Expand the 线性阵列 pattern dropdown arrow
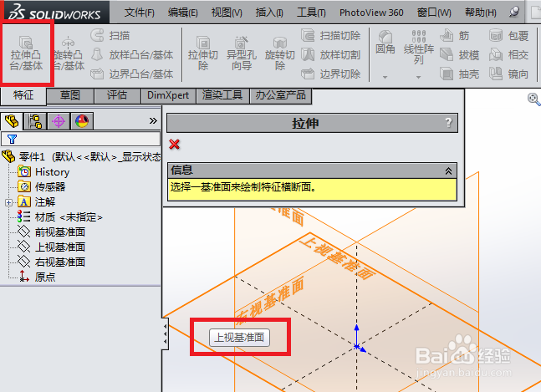This screenshot has width=541, height=392. click(x=419, y=77)
